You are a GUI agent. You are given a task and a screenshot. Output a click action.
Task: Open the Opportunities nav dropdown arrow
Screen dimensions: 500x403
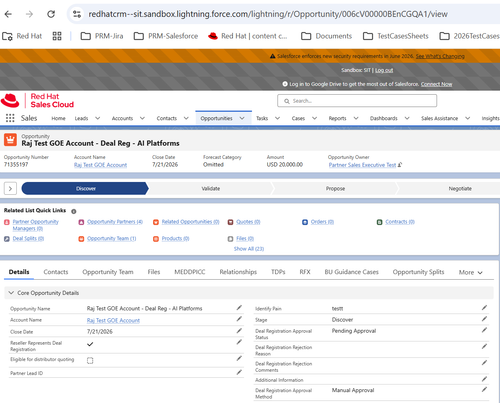click(242, 118)
